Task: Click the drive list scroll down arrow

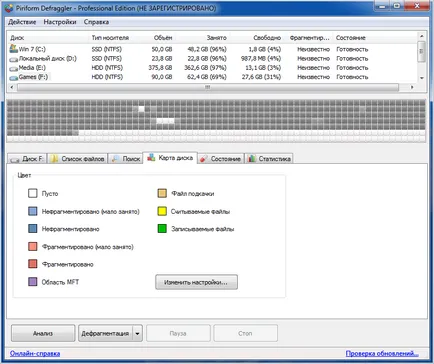Action: coord(422,78)
